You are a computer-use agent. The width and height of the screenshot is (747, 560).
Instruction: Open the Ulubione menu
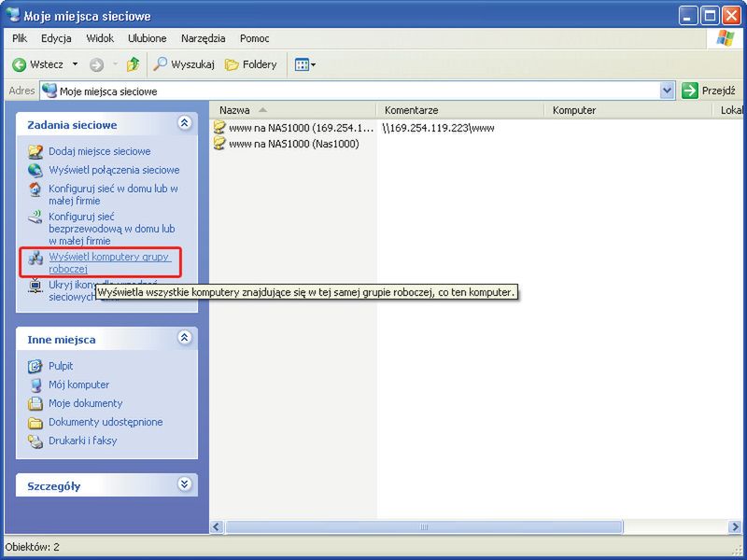click(x=148, y=38)
